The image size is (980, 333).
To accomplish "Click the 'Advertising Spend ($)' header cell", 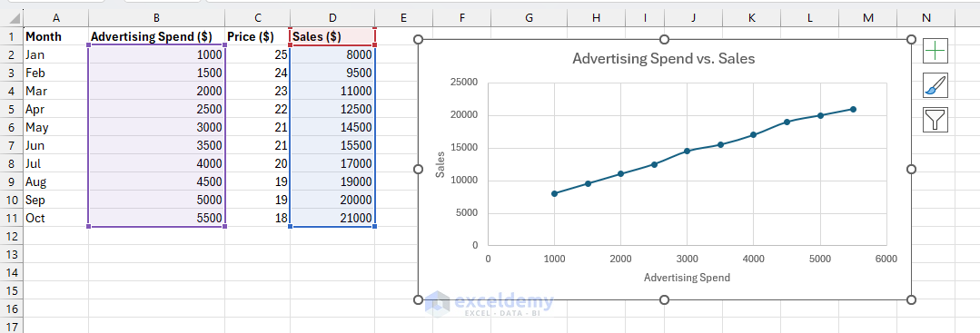I will pos(156,36).
